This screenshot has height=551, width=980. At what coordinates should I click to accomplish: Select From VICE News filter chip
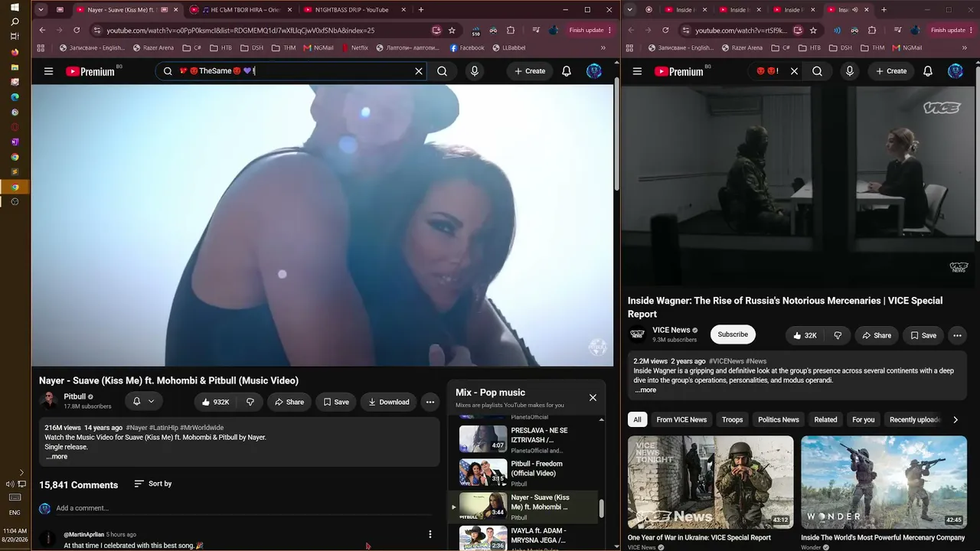[x=681, y=419]
